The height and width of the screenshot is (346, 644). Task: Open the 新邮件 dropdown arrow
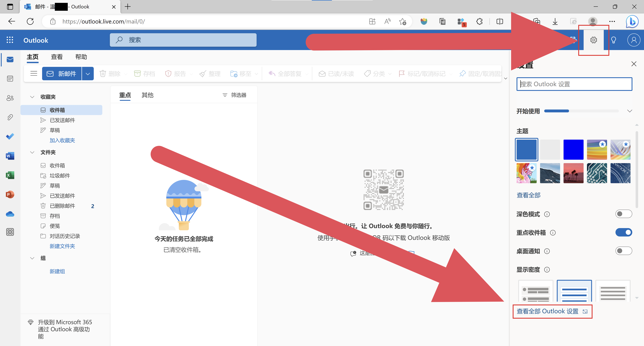pos(88,74)
